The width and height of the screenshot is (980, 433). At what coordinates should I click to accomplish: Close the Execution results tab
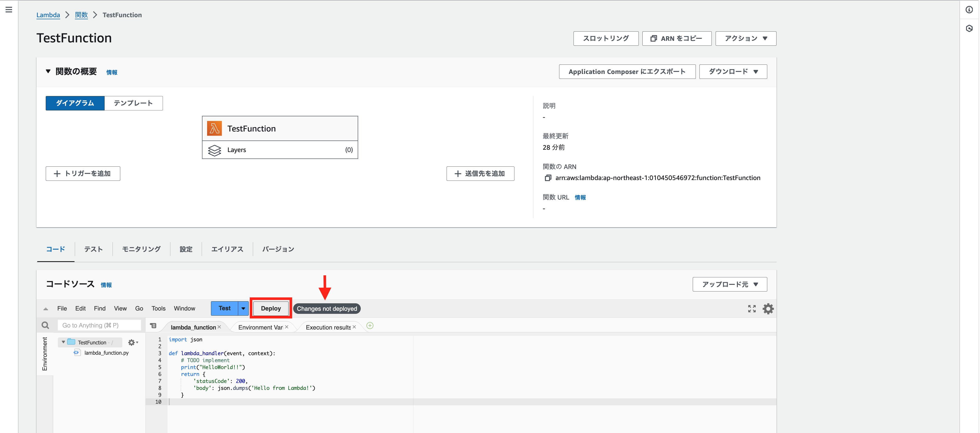(354, 327)
